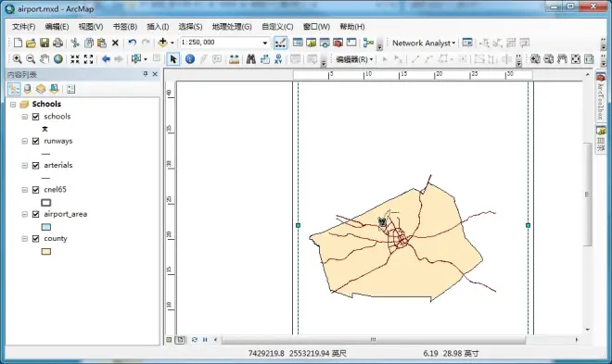
Task: Open the 地理处理(G) menu
Action: coord(232,27)
